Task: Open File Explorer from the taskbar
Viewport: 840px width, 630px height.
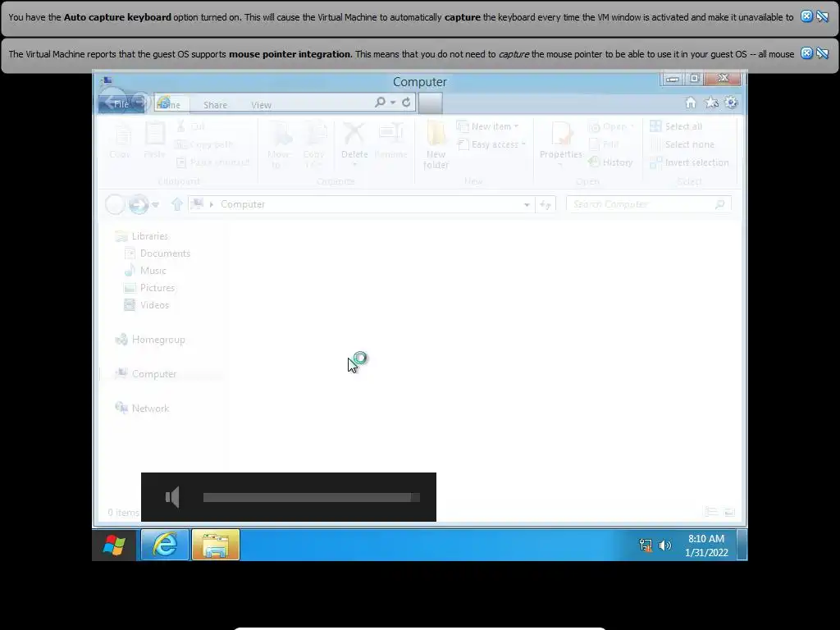Action: [216, 545]
